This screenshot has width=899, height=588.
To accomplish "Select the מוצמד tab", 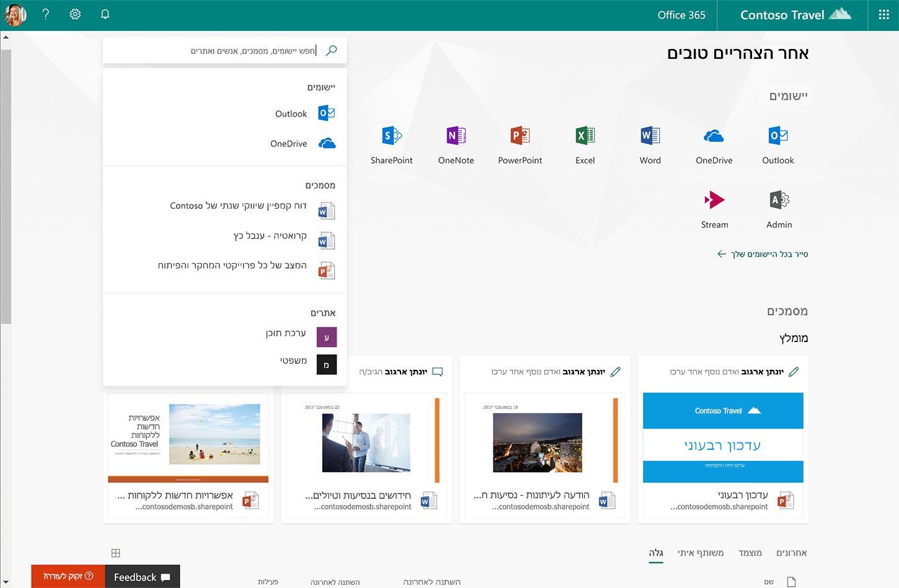I will click(x=750, y=553).
